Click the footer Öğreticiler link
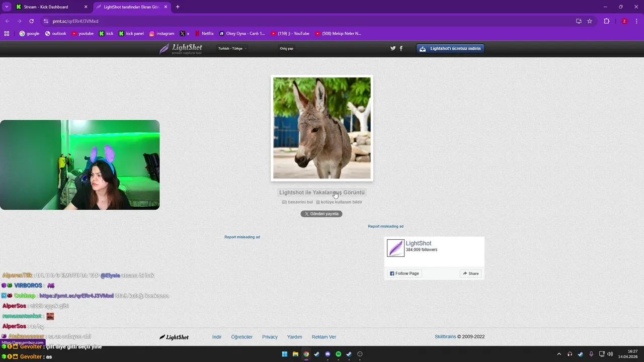The height and width of the screenshot is (362, 644). pos(242,337)
